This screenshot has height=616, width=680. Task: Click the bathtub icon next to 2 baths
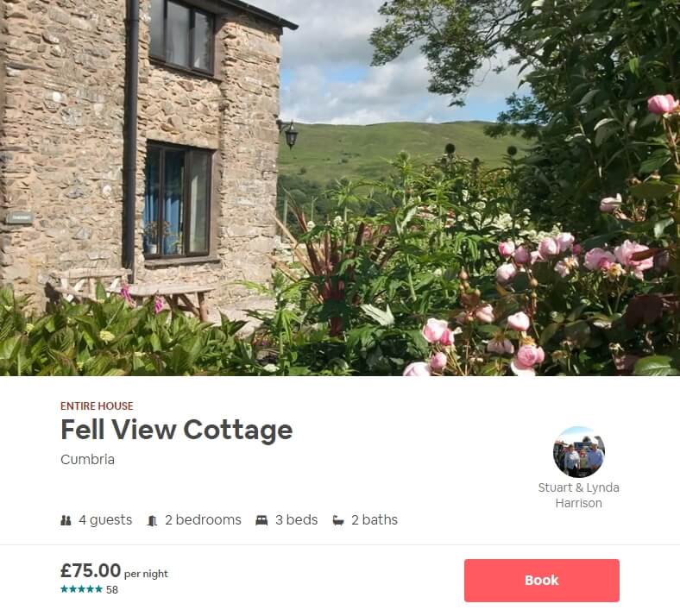coord(338,520)
